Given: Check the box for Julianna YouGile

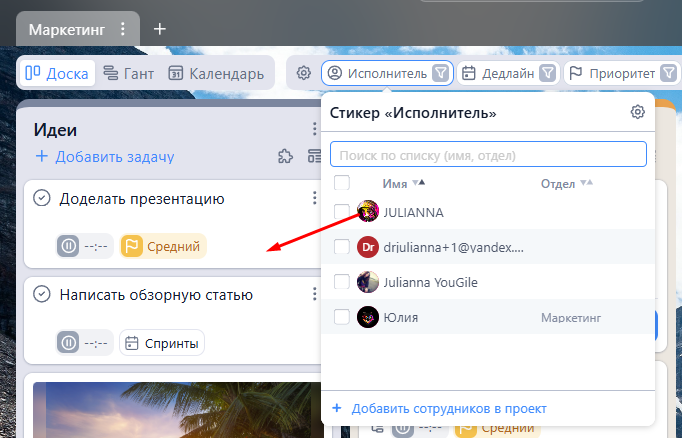Looking at the screenshot, I should tap(342, 282).
